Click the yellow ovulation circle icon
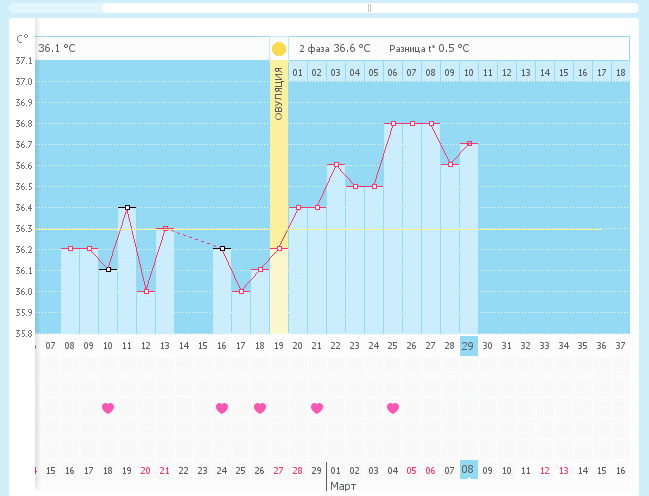649x496 pixels. click(x=278, y=48)
